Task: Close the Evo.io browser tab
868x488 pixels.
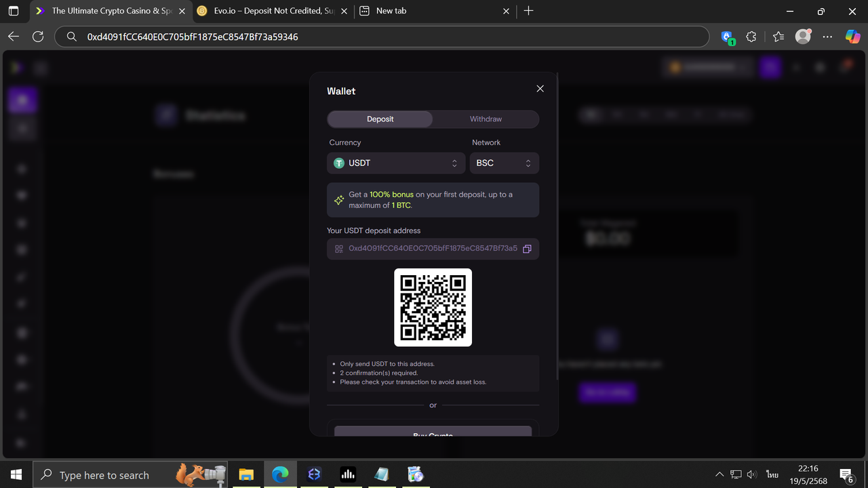Action: (x=344, y=11)
